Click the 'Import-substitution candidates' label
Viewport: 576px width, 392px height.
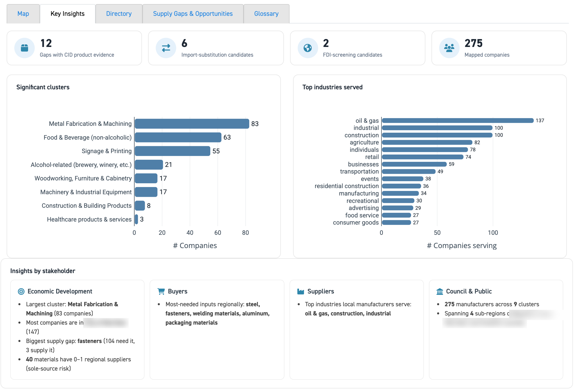(x=217, y=55)
